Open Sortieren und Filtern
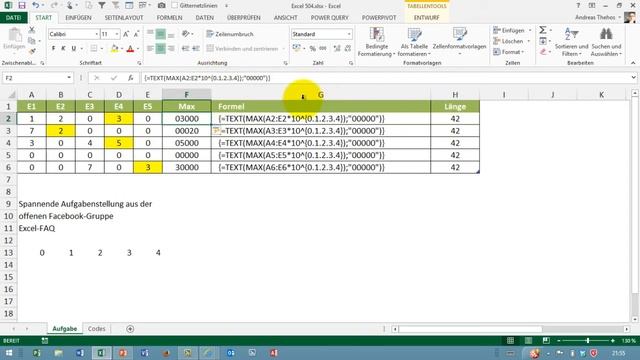Image resolution: width=640 pixels, height=360 pixels. [571, 42]
